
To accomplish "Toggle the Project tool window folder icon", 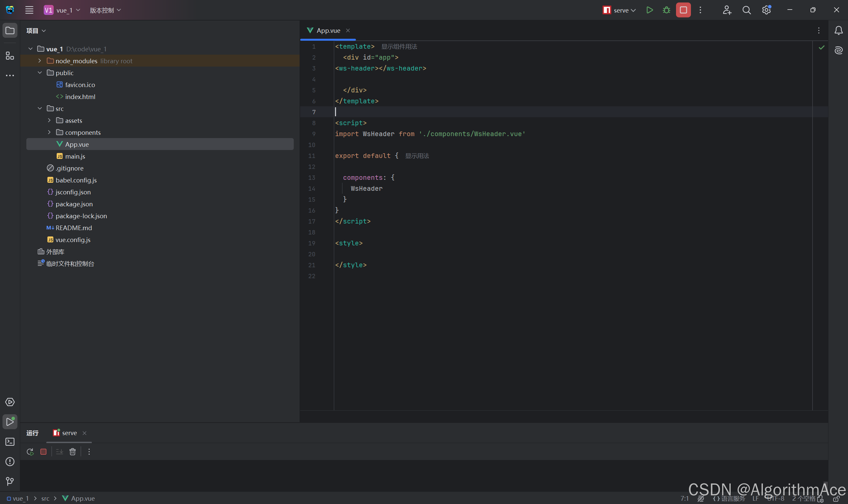I will (10, 30).
